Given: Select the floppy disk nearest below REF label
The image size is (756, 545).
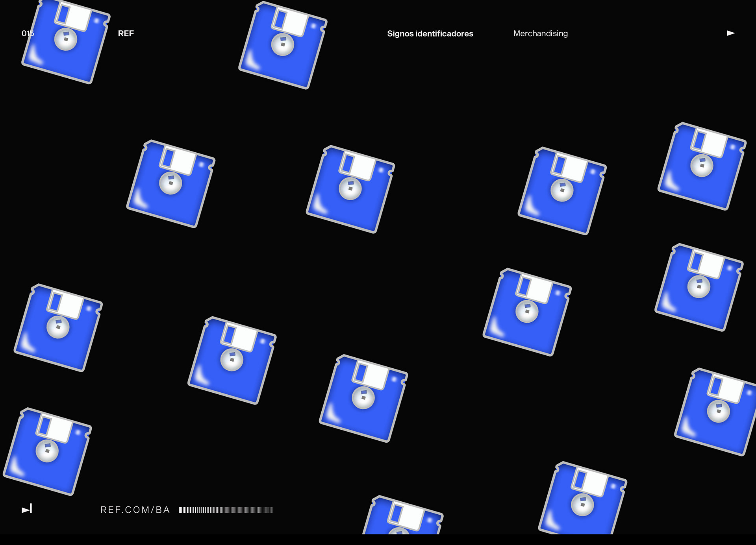Looking at the screenshot, I should point(170,184).
